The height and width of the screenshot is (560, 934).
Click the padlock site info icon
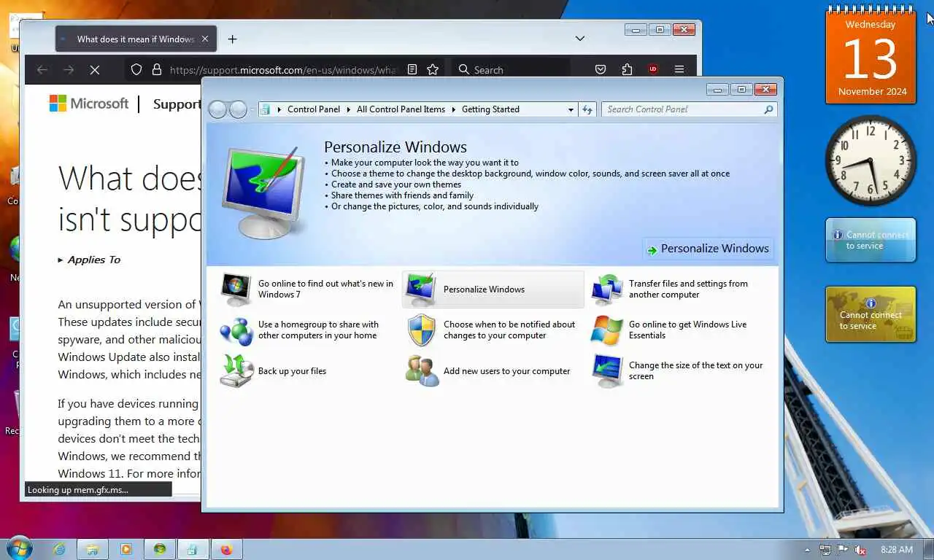click(156, 70)
